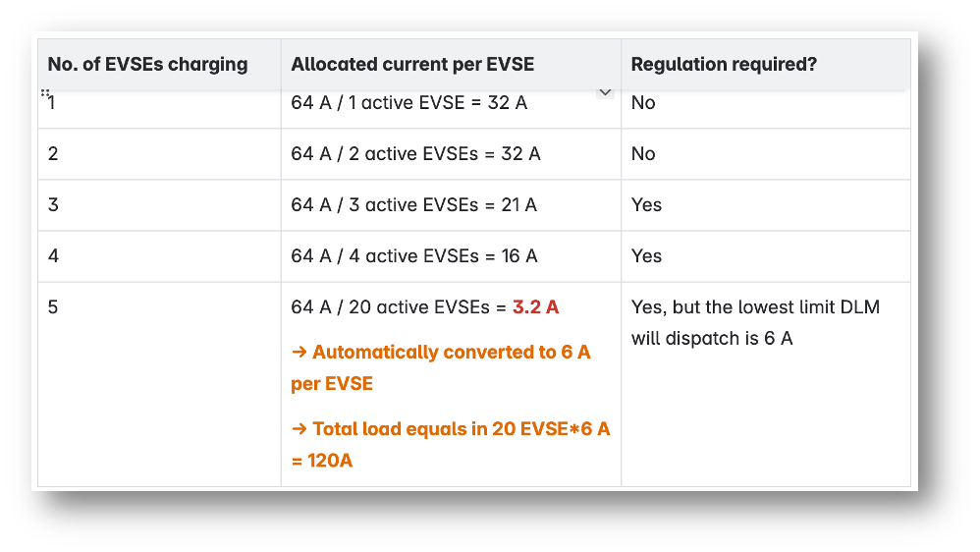Screen dimensions: 980x552
Task: Click cell '64 A / 3 active EVSEs = 21 A'
Action: point(452,205)
